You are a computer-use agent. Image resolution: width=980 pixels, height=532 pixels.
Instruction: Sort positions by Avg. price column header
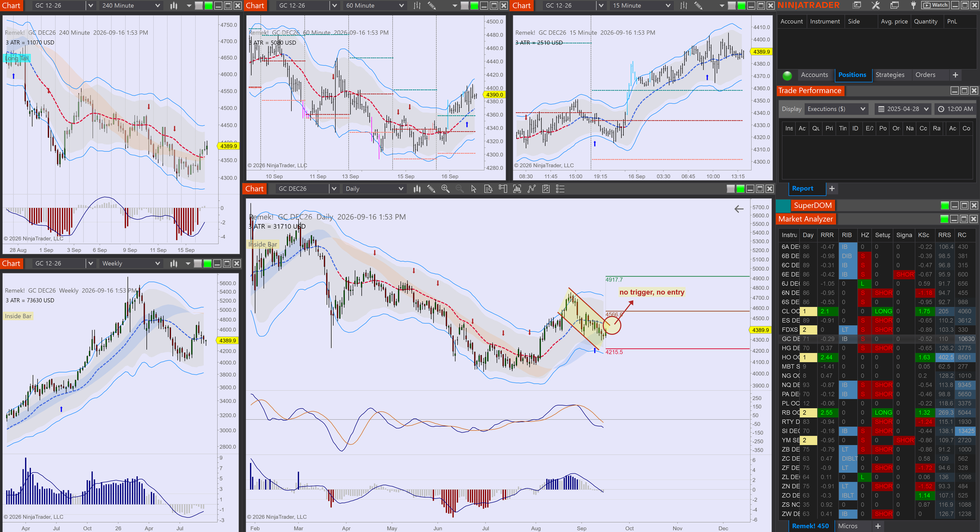(894, 22)
